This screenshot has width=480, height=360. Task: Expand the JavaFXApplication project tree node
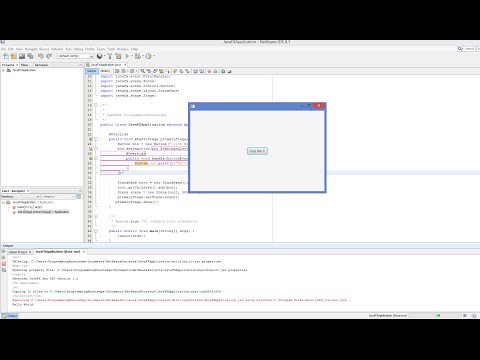tap(3, 70)
